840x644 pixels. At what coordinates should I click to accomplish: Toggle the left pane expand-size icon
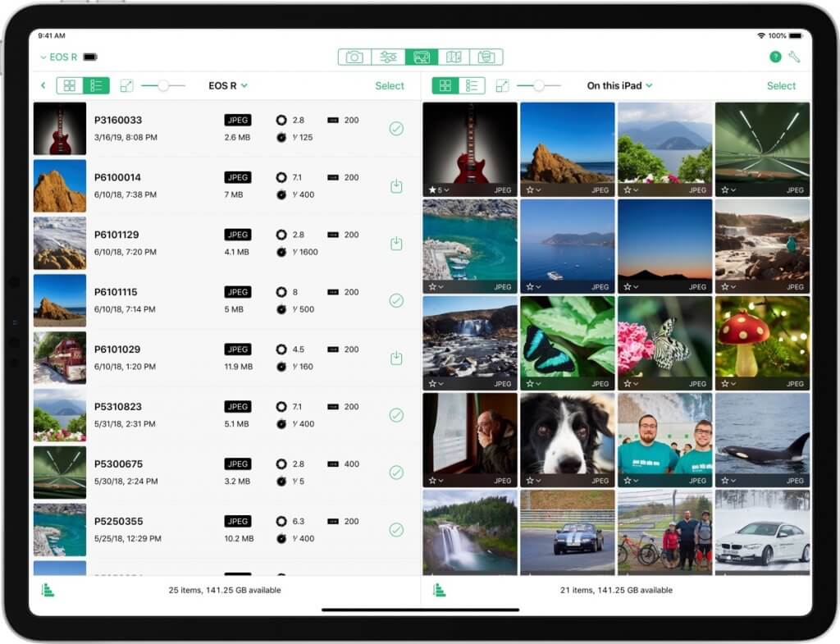126,85
